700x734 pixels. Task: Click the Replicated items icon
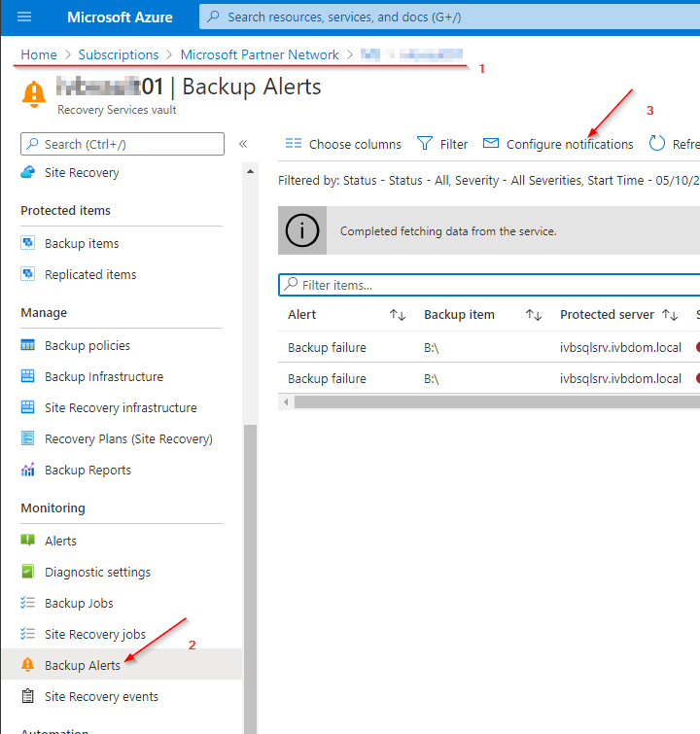click(27, 274)
